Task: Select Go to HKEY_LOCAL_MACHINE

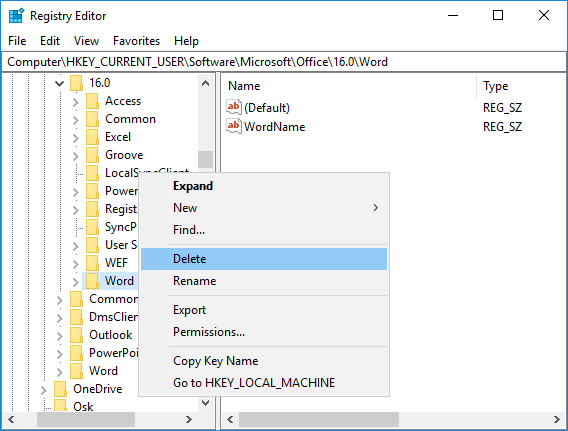Action: click(264, 383)
